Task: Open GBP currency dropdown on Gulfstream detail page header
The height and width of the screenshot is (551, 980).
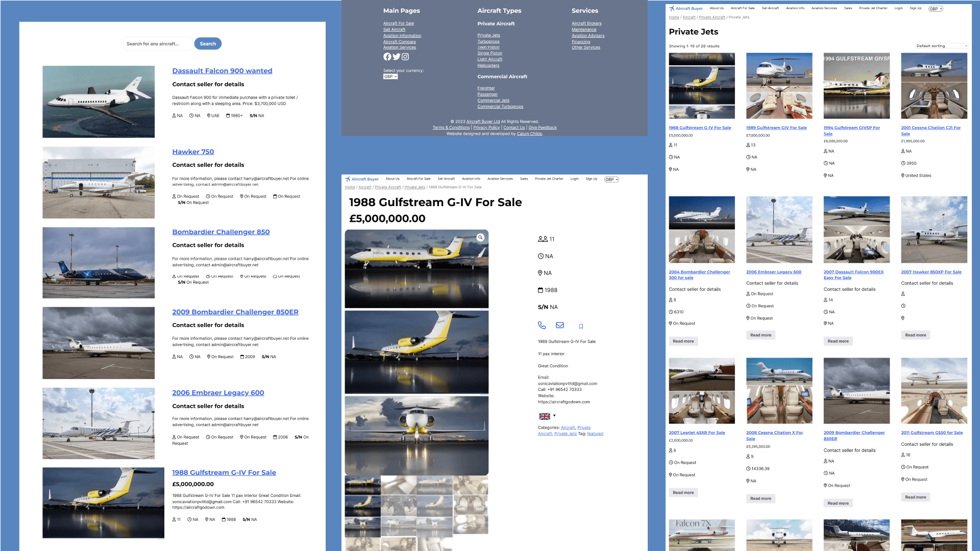Action: (x=611, y=180)
